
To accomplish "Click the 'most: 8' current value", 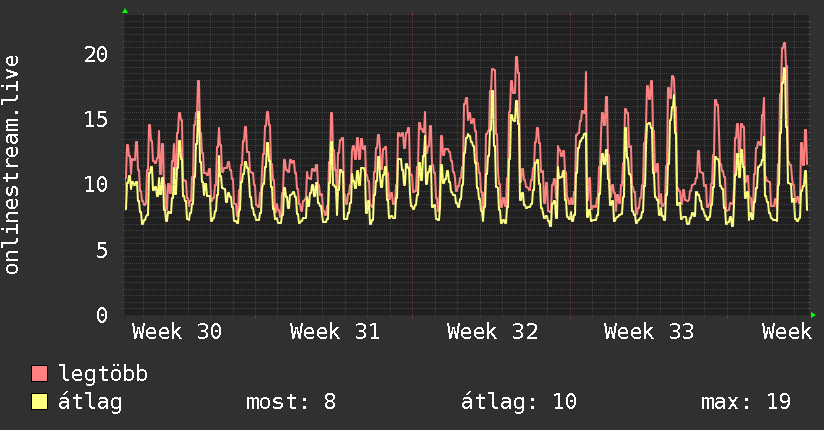I will pos(291,402).
